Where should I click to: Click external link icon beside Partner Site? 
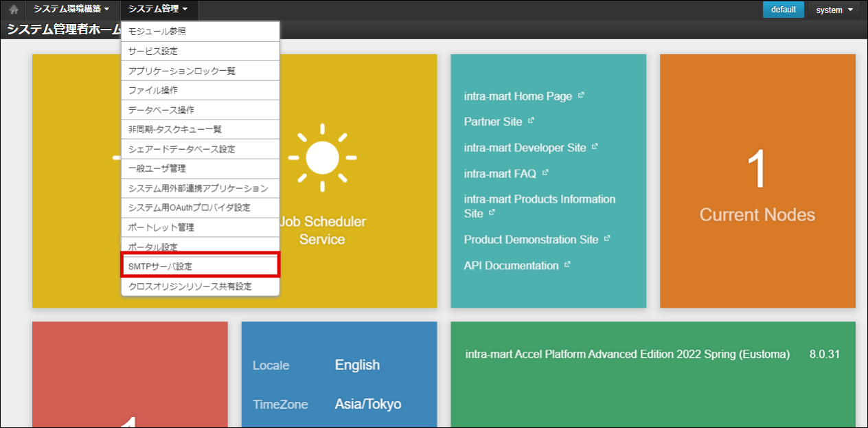pyautogui.click(x=531, y=121)
